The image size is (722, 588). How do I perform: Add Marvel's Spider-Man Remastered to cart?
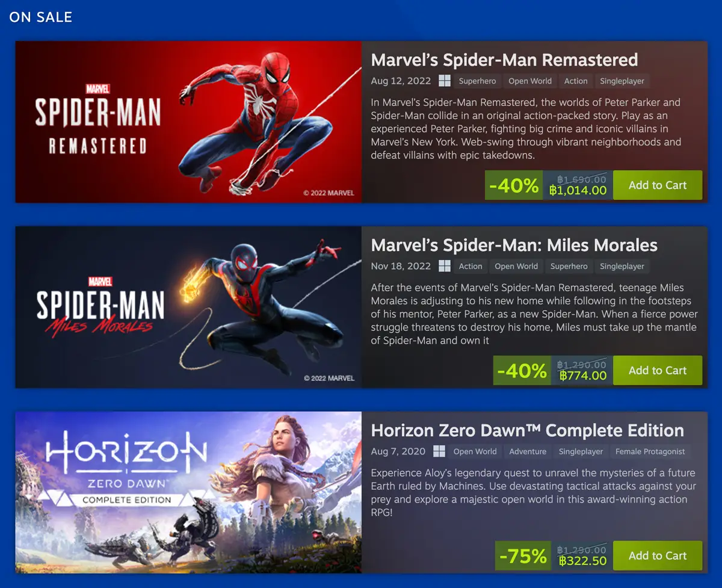pos(658,185)
